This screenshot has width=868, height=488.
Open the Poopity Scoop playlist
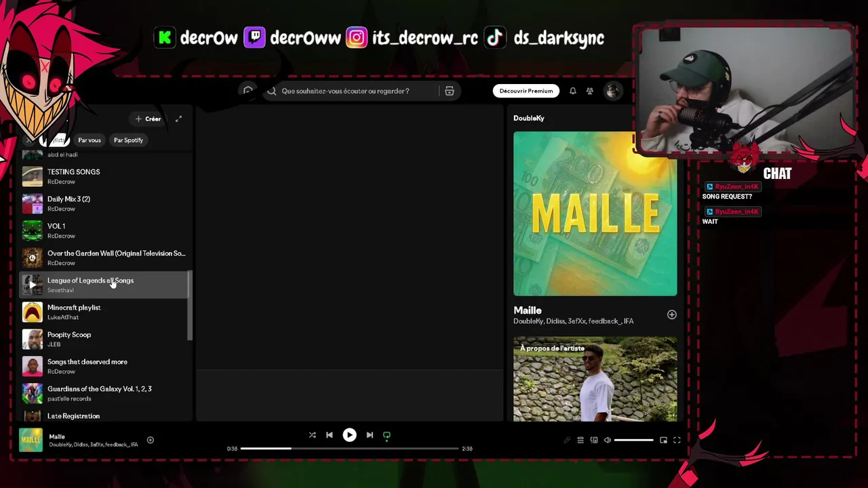point(104,339)
